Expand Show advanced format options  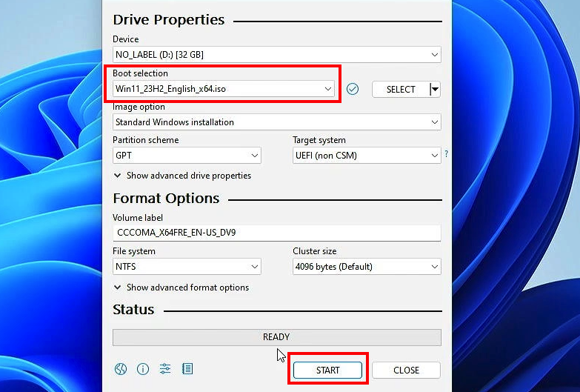pyautogui.click(x=181, y=288)
